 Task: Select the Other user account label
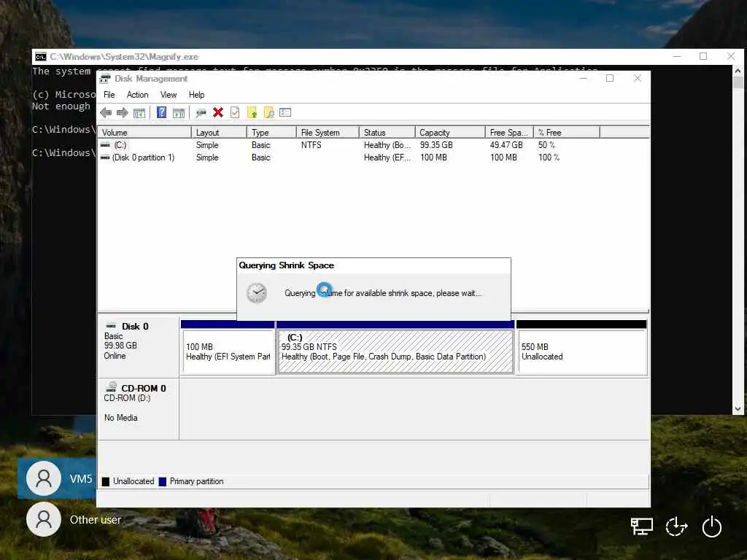point(96,519)
